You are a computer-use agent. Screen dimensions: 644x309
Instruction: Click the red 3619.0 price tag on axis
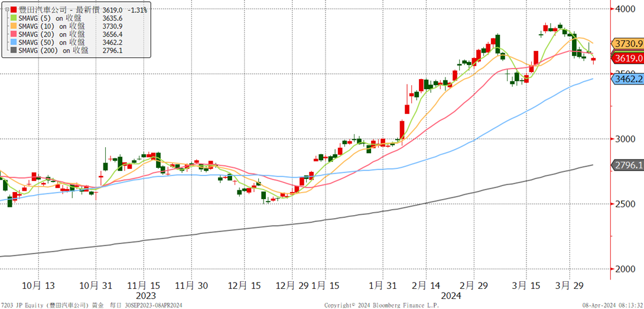point(627,58)
